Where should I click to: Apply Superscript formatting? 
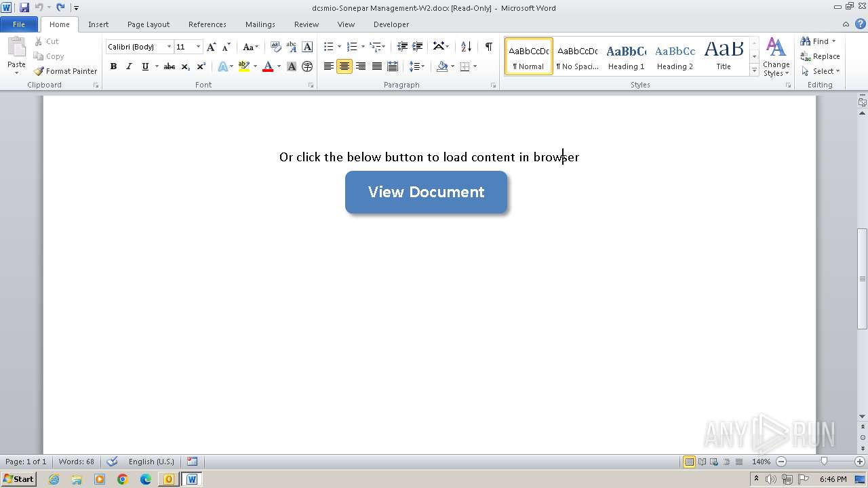click(201, 66)
